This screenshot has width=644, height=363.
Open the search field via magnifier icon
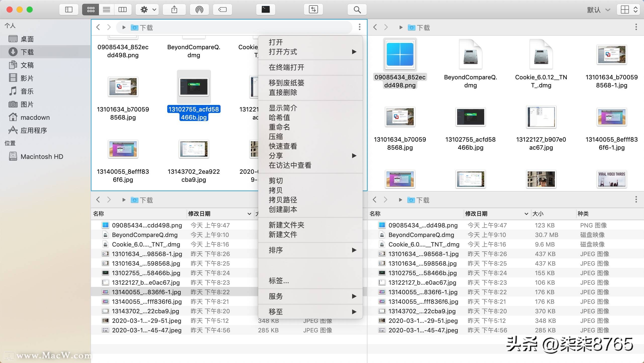(x=357, y=10)
